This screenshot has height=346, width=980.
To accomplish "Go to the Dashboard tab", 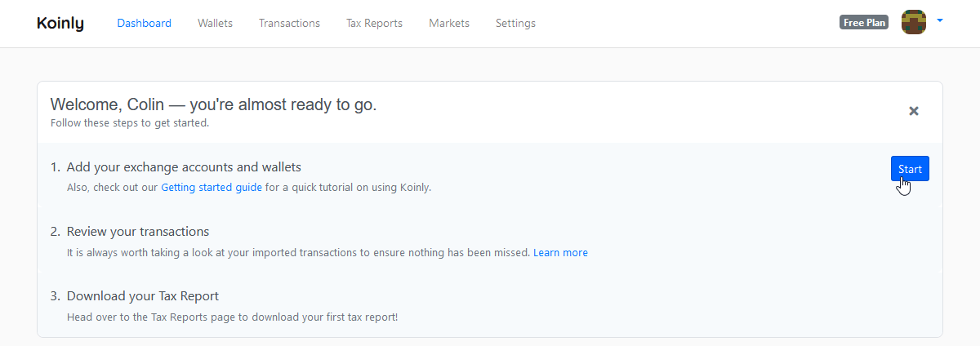I will [x=144, y=23].
